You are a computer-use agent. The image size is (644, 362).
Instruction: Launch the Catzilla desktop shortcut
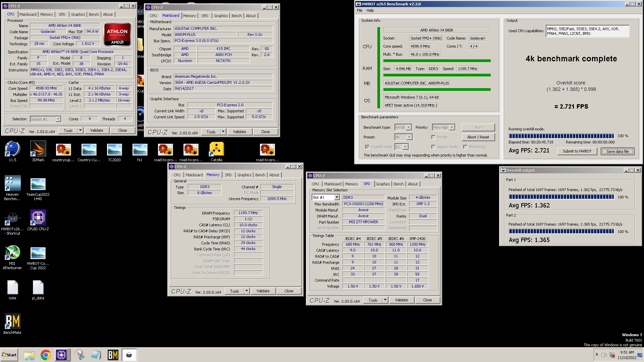[x=216, y=152]
